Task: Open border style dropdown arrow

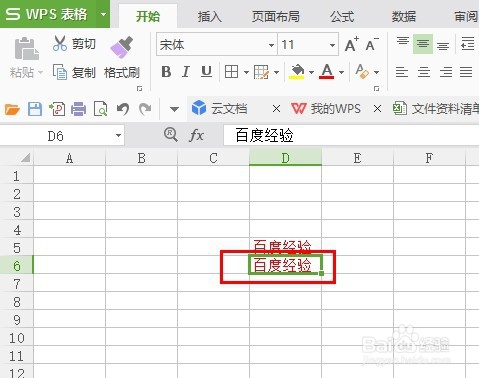Action: tap(246, 72)
